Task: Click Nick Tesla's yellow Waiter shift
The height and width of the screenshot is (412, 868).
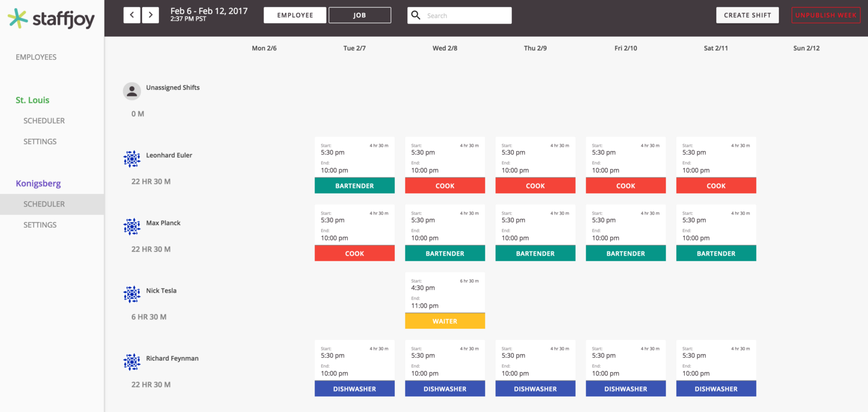Action: (445, 321)
